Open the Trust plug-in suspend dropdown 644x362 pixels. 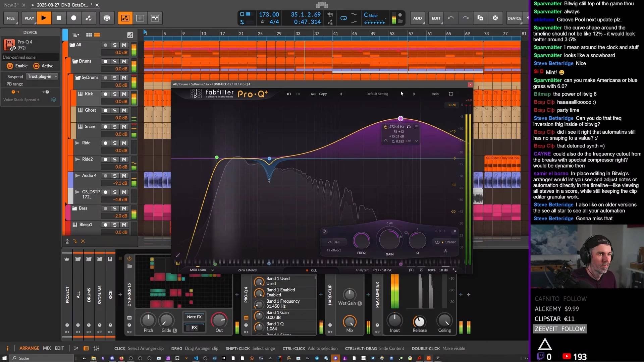point(42,76)
